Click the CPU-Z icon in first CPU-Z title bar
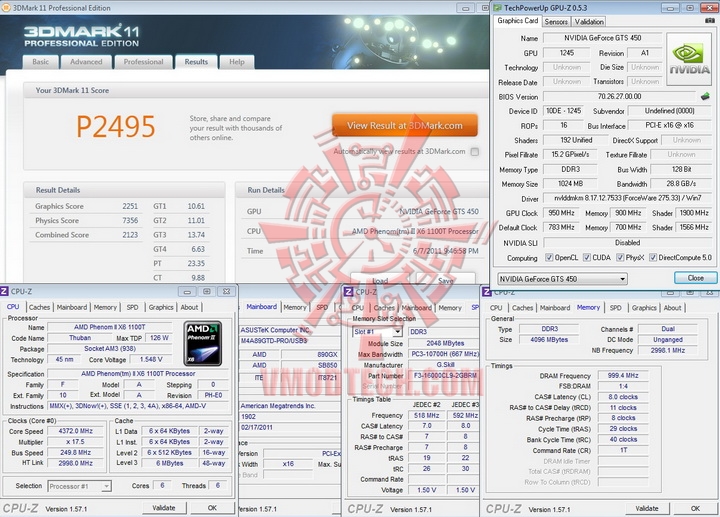Screen dimensions: 720x517 pyautogui.click(x=4, y=291)
